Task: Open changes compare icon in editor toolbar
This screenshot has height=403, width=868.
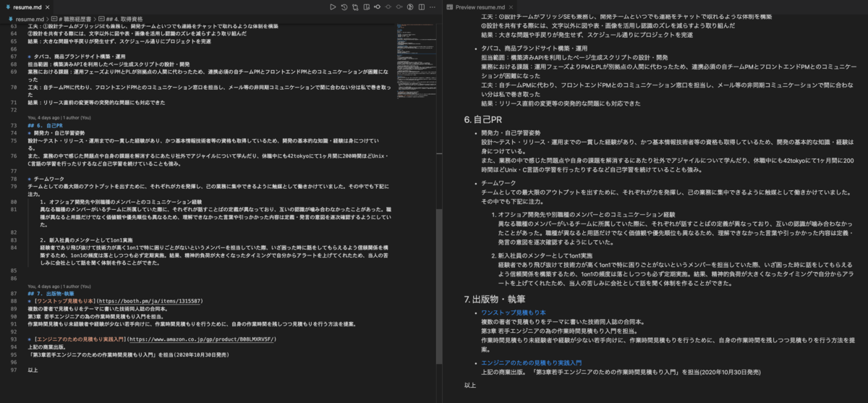Action: click(355, 7)
